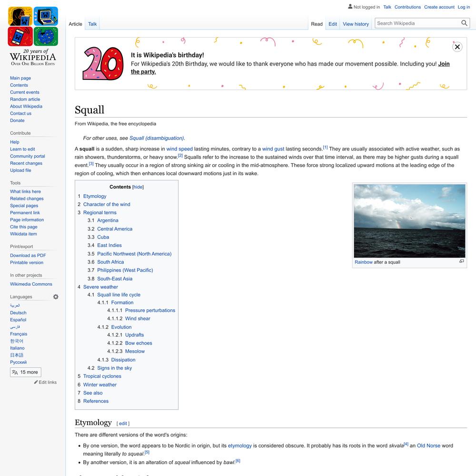
Task: Open Learn to edit link
Action: click(22, 149)
